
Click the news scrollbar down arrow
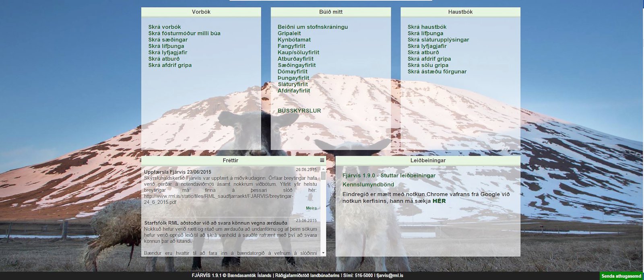323,253
